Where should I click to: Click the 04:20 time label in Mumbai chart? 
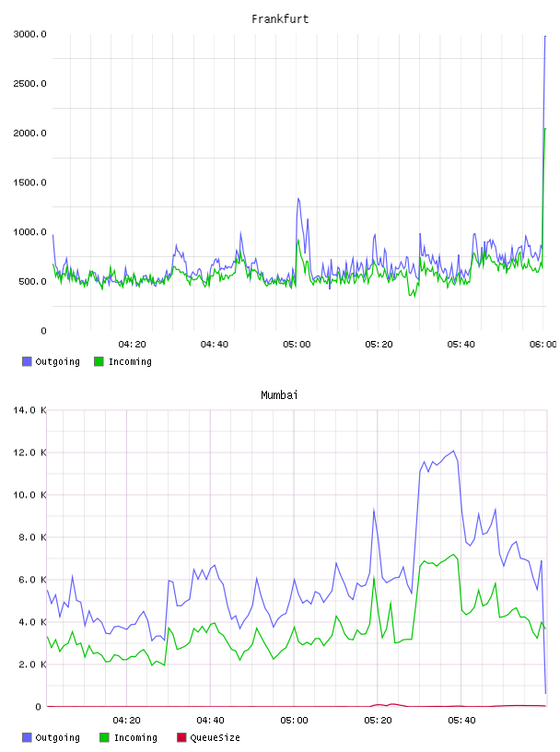pyautogui.click(x=126, y=721)
